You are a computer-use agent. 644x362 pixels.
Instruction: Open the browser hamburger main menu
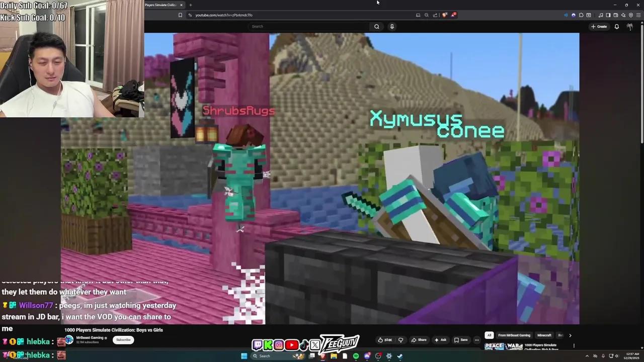(x=638, y=15)
